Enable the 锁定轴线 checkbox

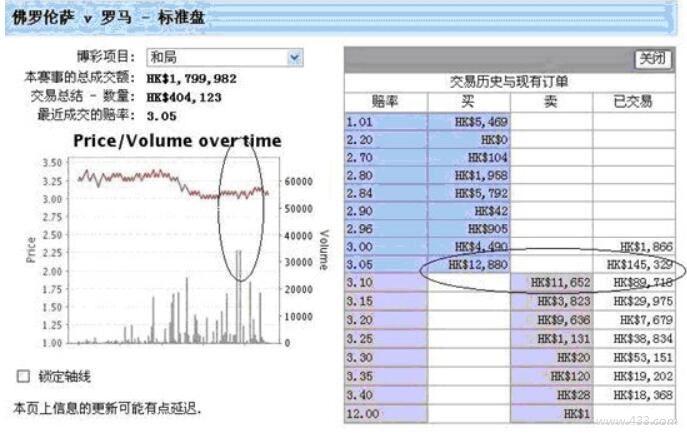tap(23, 376)
